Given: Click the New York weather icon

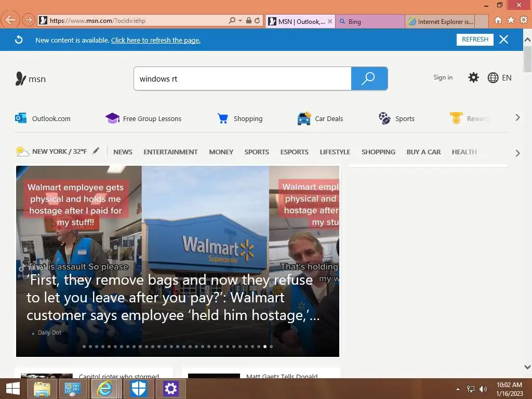Looking at the screenshot, I should pos(22,151).
